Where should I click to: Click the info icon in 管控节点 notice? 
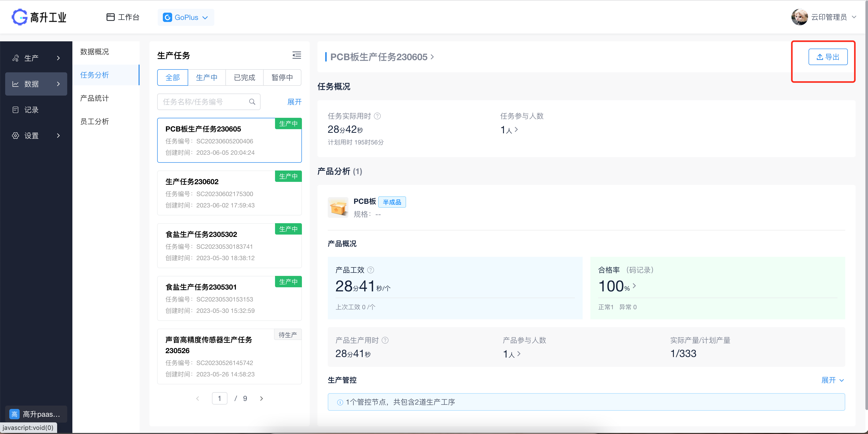[x=340, y=402]
